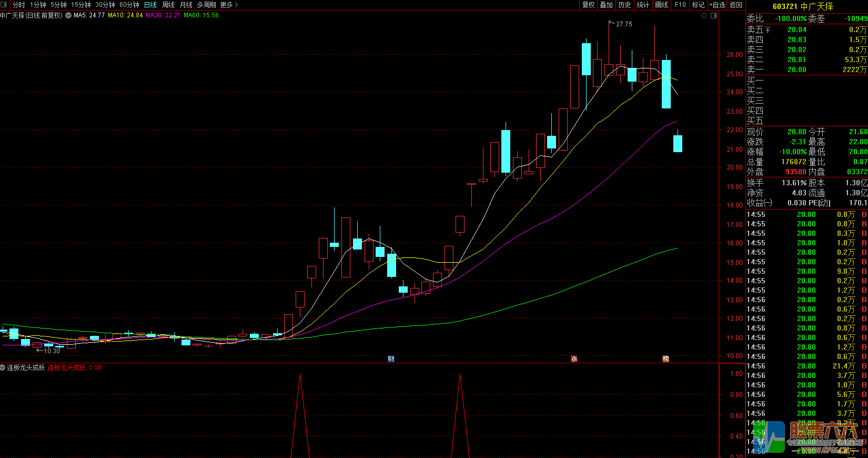Screen dimensions: 868x458
Task: Click the +自选 add to watchlist button
Action: pyautogui.click(x=717, y=5)
